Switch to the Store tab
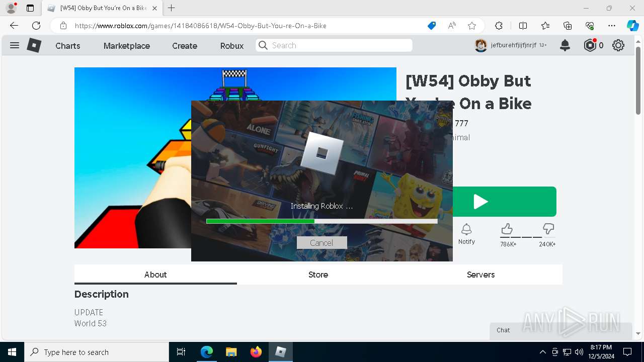644x362 pixels. point(318,275)
